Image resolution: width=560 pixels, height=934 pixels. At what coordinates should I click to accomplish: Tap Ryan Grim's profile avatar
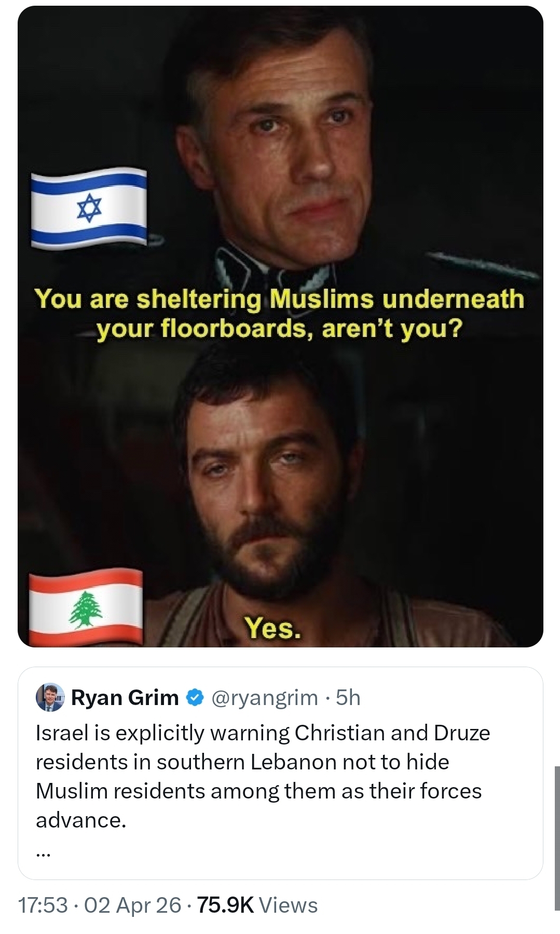(x=50, y=697)
